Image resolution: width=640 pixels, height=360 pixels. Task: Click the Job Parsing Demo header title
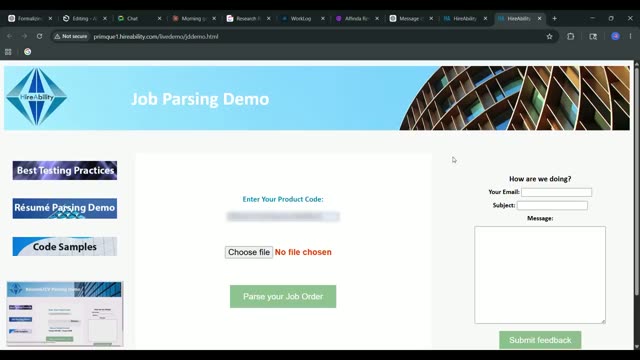tap(200, 99)
